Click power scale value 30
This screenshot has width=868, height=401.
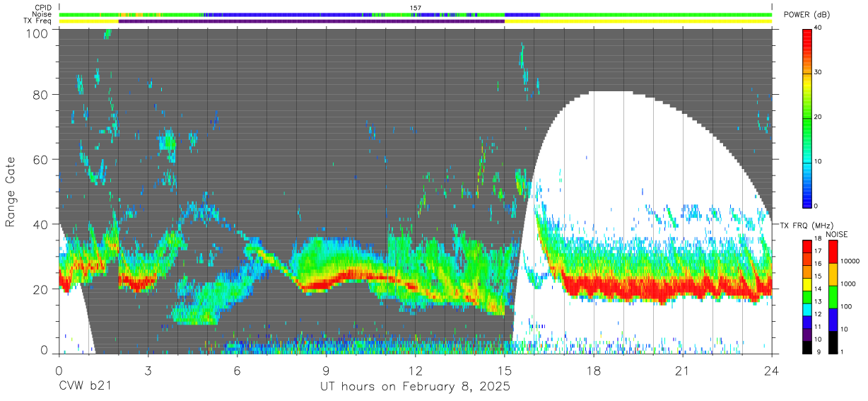tap(819, 72)
